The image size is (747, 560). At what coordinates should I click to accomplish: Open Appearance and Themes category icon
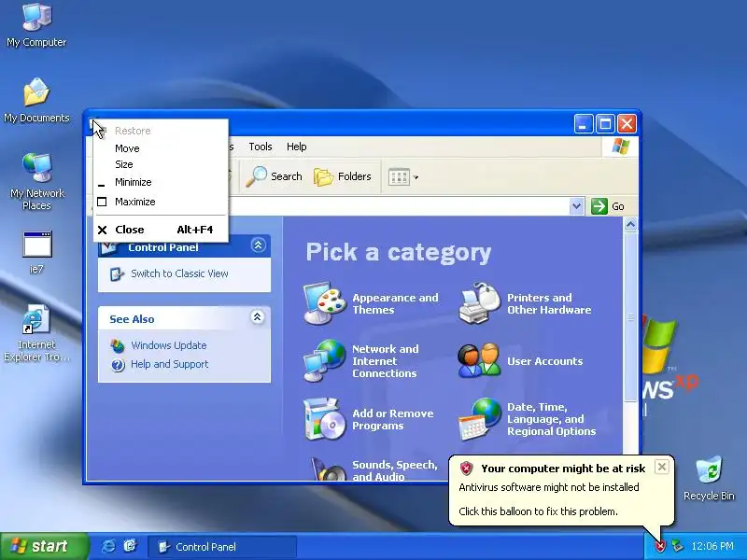point(325,303)
